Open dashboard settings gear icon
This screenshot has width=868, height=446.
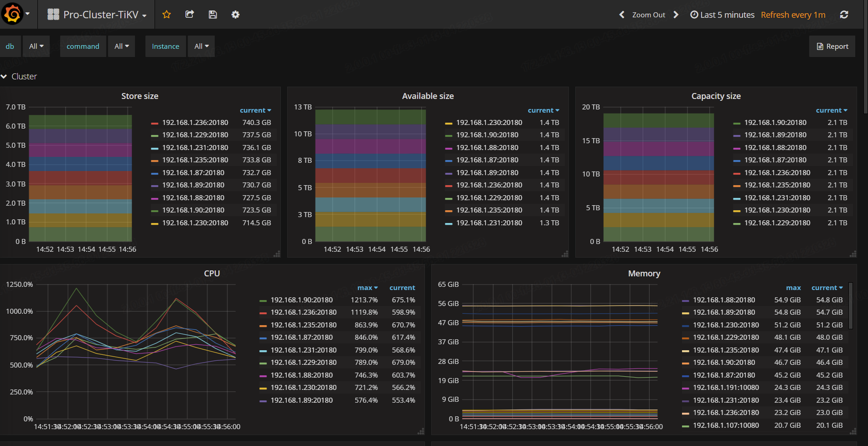[x=235, y=15]
